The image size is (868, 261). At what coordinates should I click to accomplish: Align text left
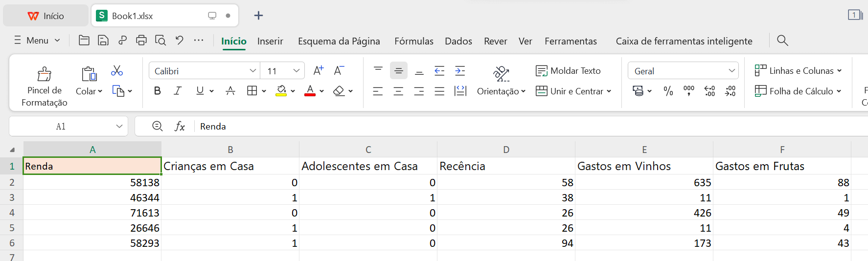click(378, 91)
